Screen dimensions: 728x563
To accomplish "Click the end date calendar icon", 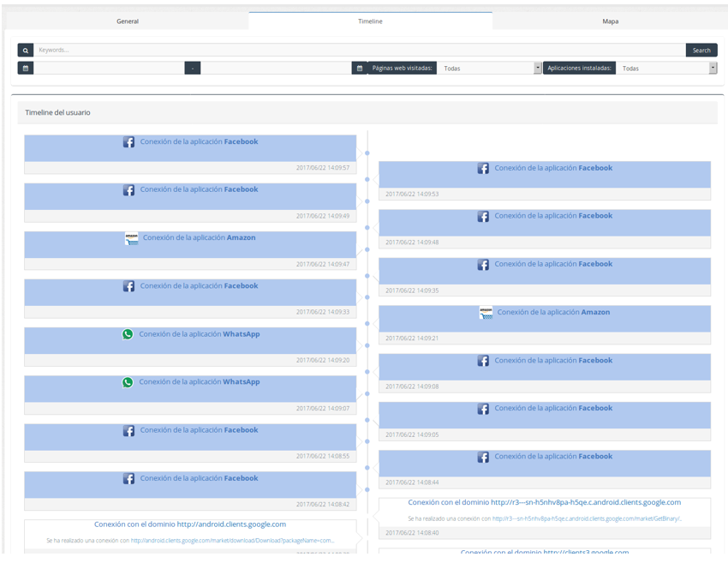I will click(360, 68).
